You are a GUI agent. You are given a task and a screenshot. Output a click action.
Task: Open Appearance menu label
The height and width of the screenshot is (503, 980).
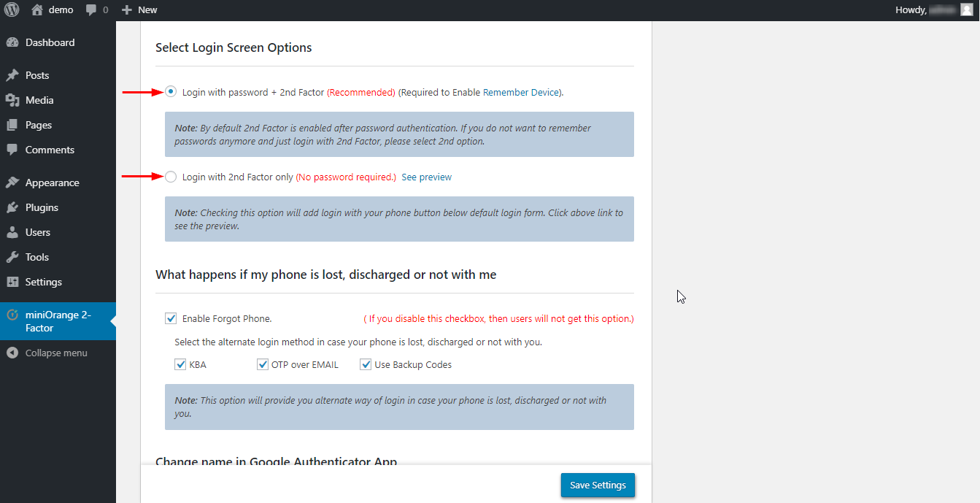click(x=53, y=183)
